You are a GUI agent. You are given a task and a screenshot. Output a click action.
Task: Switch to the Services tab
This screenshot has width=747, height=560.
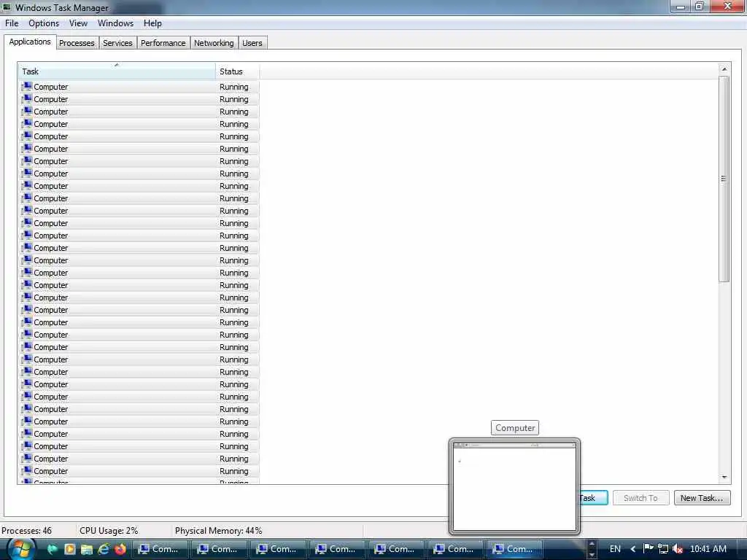click(117, 43)
